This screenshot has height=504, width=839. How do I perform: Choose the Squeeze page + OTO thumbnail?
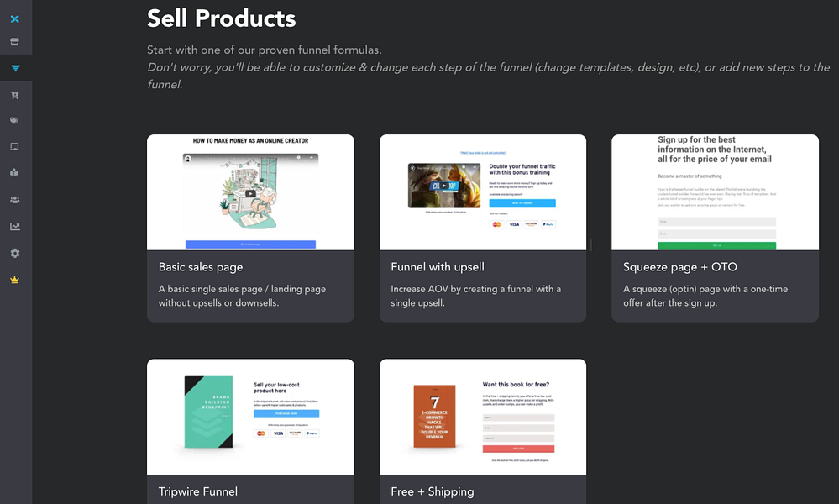click(x=715, y=192)
